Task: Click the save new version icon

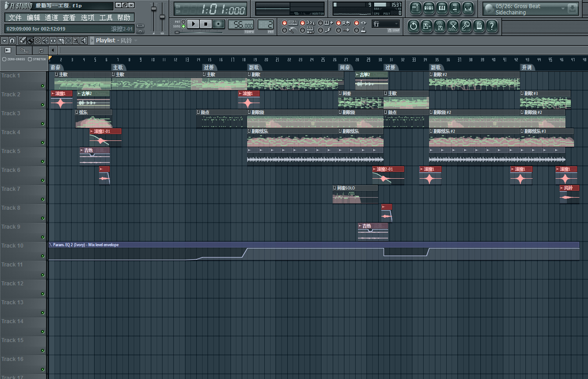Action: click(426, 26)
